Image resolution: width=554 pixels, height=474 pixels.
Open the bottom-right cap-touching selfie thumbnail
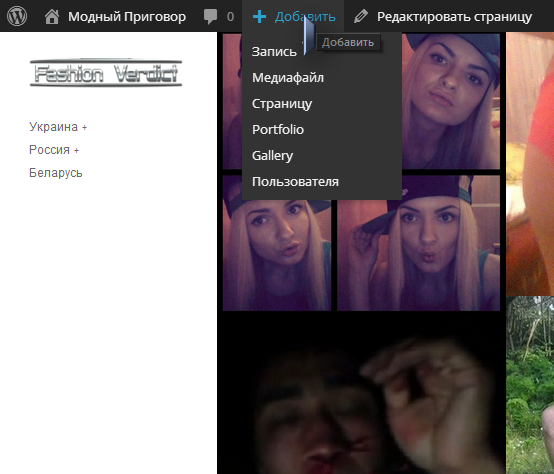[x=418, y=244]
